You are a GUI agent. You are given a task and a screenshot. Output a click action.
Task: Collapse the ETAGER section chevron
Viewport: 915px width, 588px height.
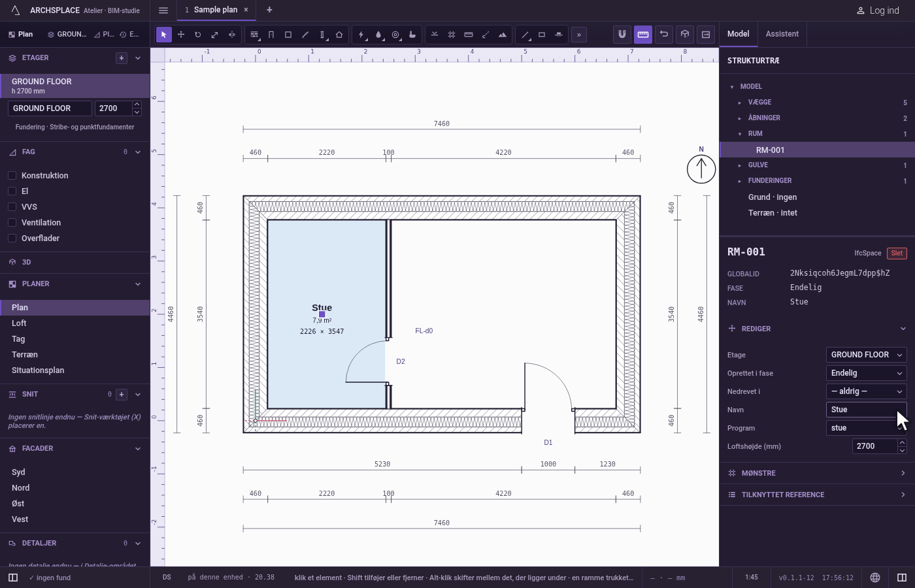138,58
